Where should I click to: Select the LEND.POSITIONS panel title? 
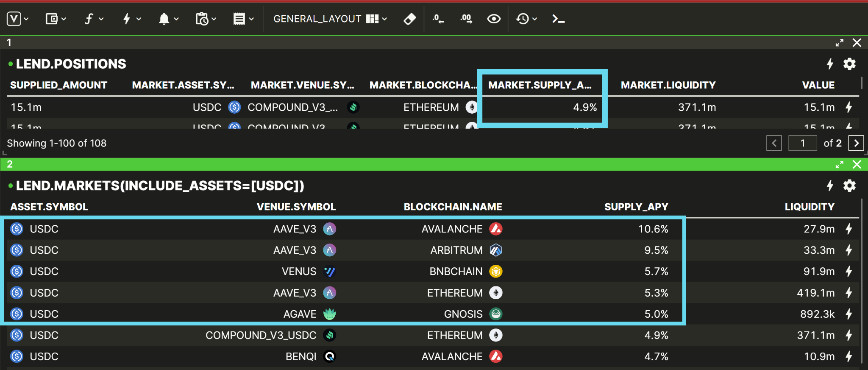(71, 64)
